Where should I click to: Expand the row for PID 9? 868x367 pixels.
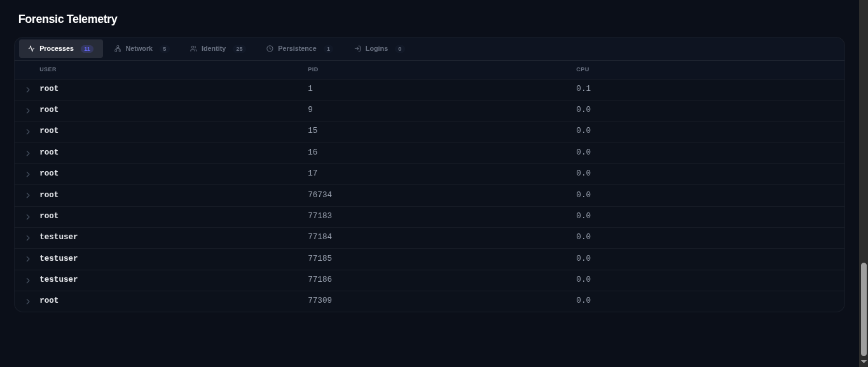(x=28, y=111)
